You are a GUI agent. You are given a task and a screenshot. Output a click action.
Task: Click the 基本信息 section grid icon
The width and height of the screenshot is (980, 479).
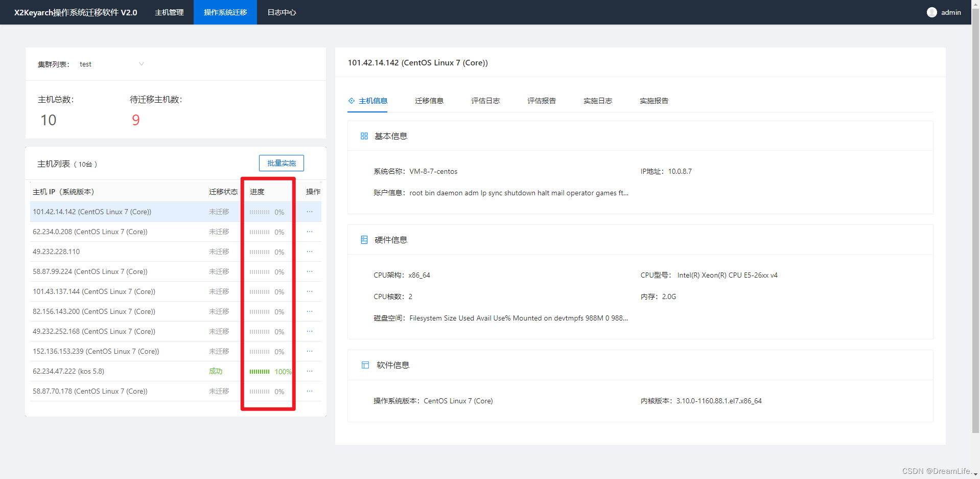click(x=364, y=136)
